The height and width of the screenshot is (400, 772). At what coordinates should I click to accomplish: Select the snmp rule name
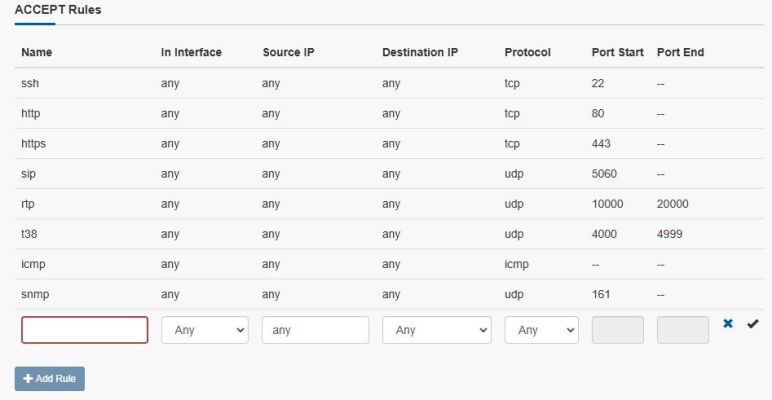click(35, 295)
